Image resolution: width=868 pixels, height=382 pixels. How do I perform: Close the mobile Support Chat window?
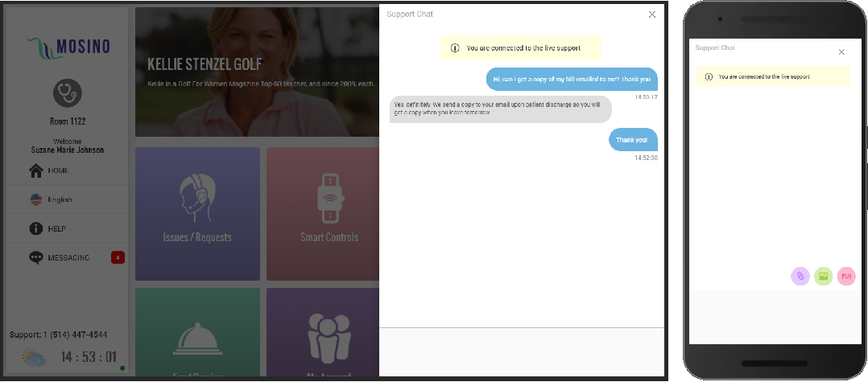[841, 52]
